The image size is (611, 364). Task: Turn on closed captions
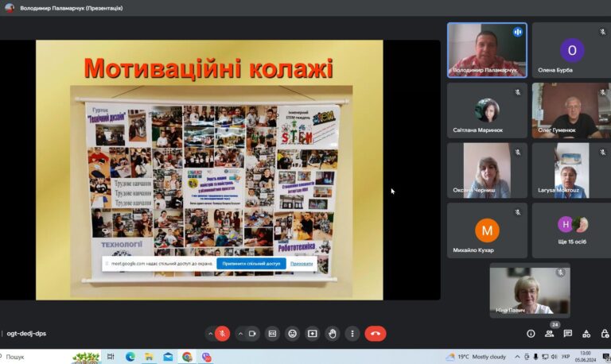pos(272,334)
